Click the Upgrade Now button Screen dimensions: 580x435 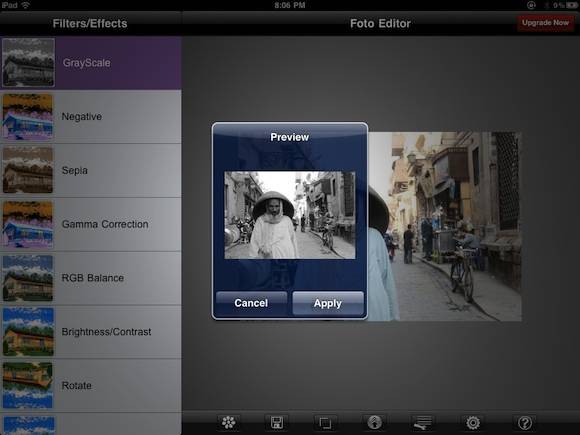545,23
